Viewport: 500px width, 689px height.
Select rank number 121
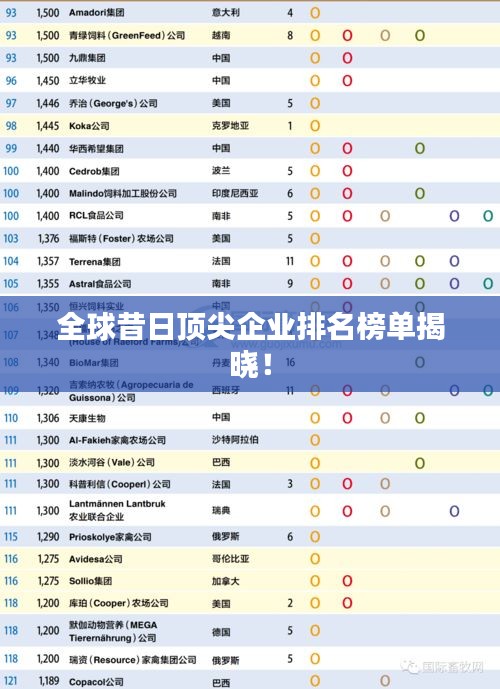point(11,682)
